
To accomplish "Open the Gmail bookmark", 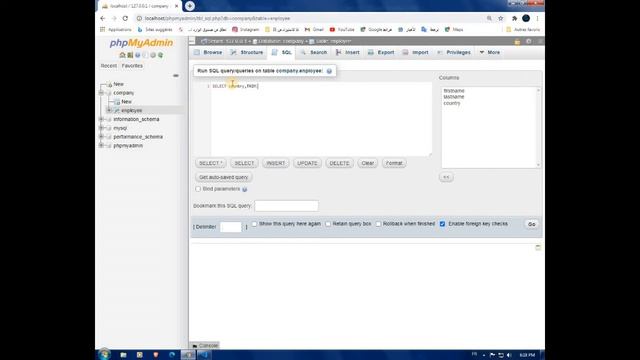I will [x=314, y=29].
